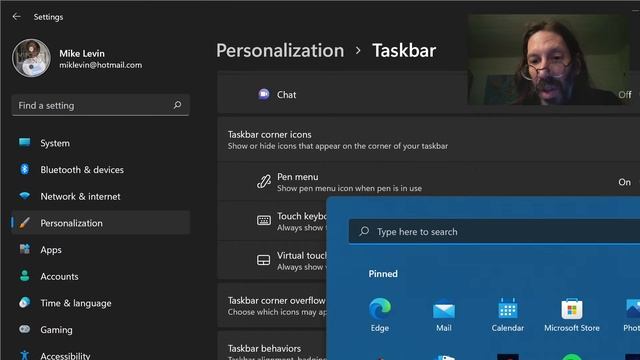Viewport: 640px width, 360px height.
Task: Expand the Taskbar corner overflow section
Action: 272,306
